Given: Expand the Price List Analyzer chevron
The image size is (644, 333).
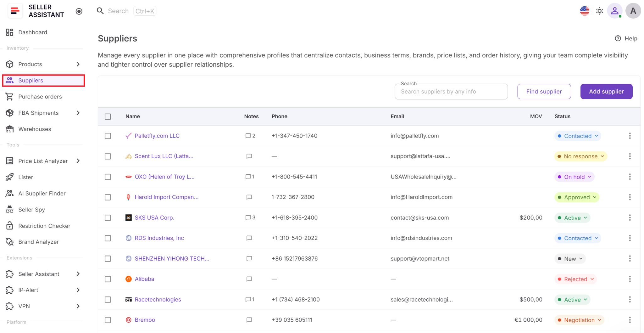Looking at the screenshot, I should pos(78,161).
